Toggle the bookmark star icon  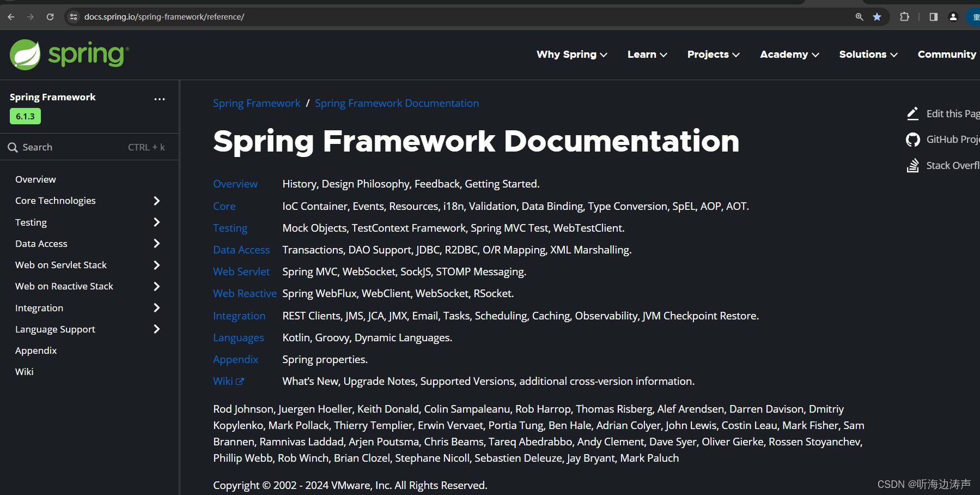coord(877,17)
